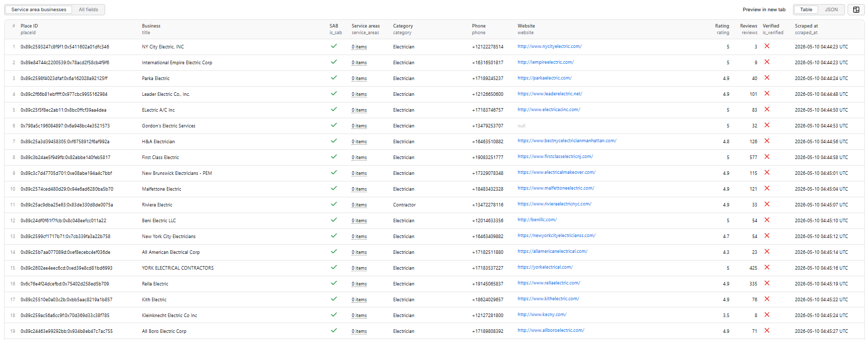Click SAB checkmark for New York City Electricians

tap(334, 236)
